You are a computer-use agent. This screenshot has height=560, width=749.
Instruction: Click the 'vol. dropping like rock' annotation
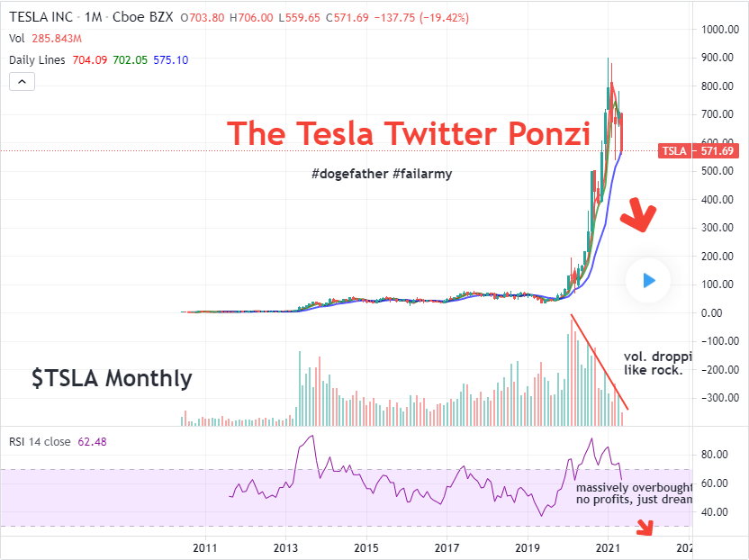click(x=658, y=363)
